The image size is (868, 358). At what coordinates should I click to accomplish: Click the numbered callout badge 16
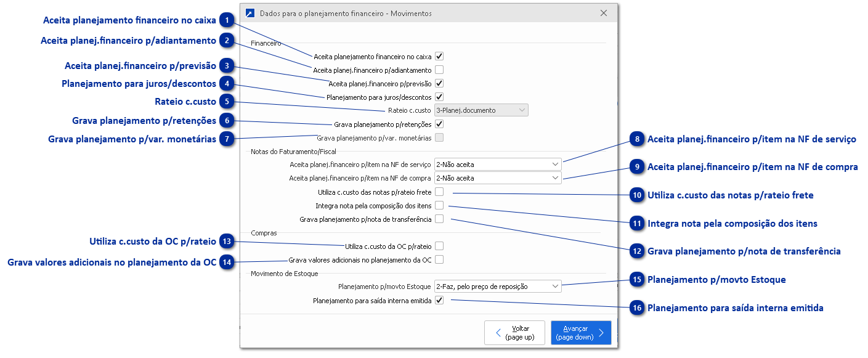[x=636, y=307]
